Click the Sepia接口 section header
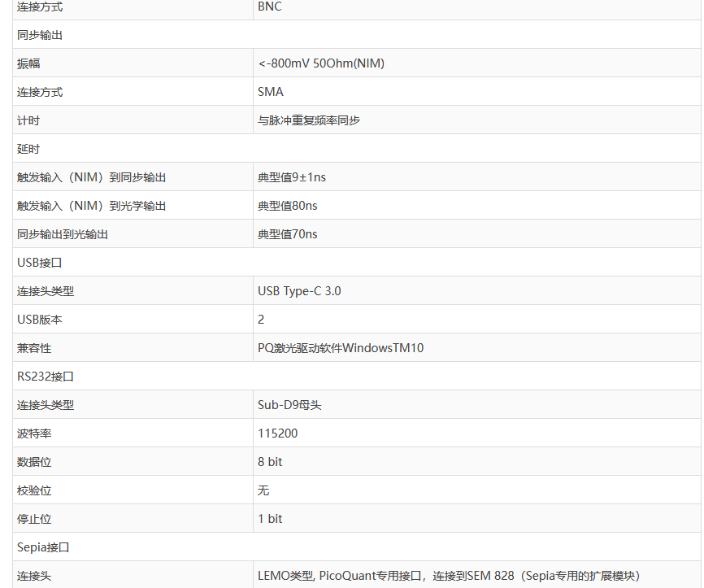The height and width of the screenshot is (588, 704). point(43,547)
